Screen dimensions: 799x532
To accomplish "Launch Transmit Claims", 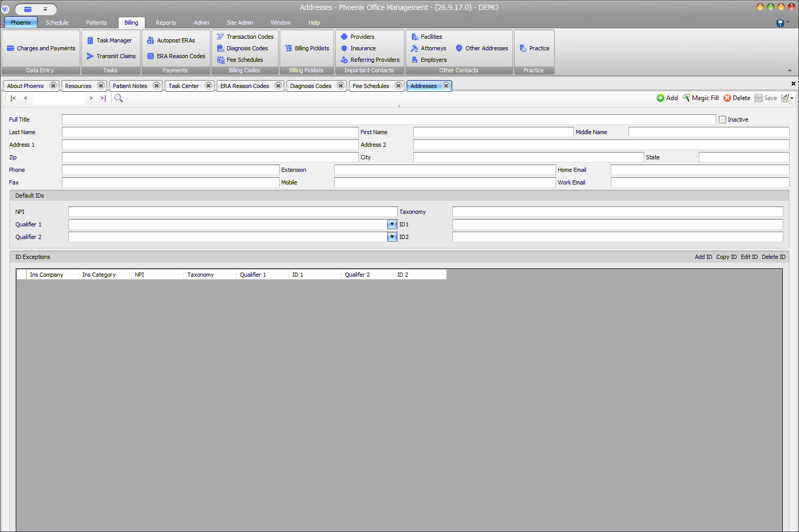I will coord(111,56).
